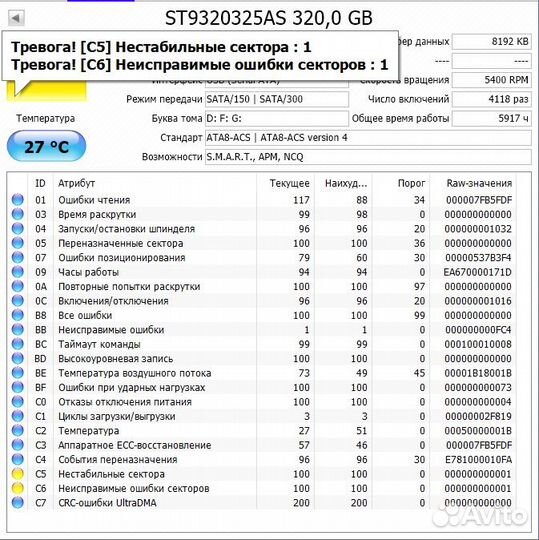539x540 pixels.
Task: Click the ID column header
Action: pyautogui.click(x=40, y=183)
